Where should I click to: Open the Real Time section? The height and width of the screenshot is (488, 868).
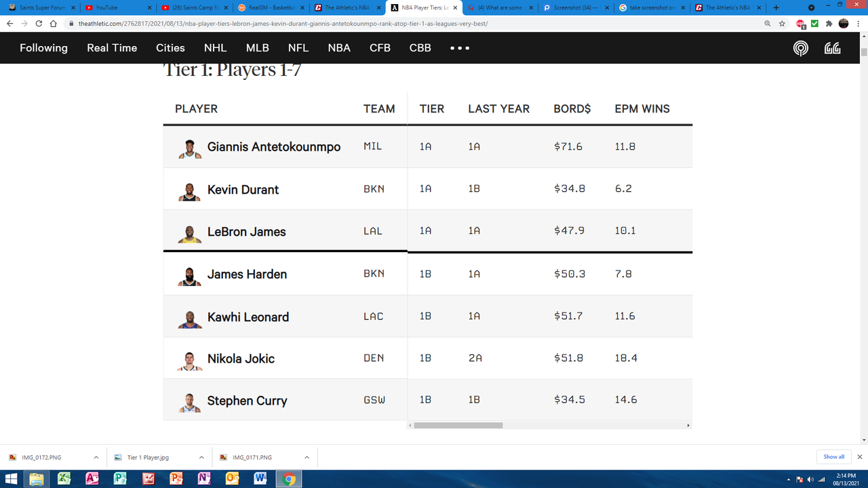tap(112, 48)
